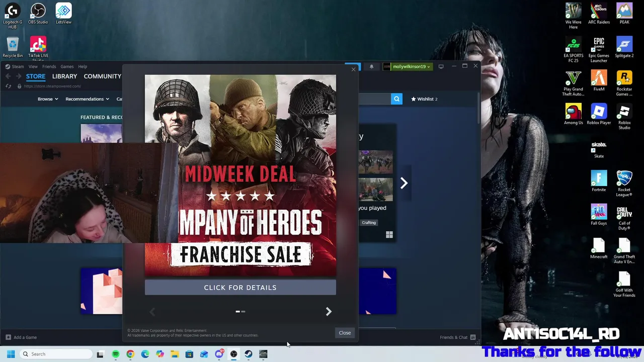644x362 pixels.
Task: Open Outlook from the taskbar
Action: click(x=204, y=354)
